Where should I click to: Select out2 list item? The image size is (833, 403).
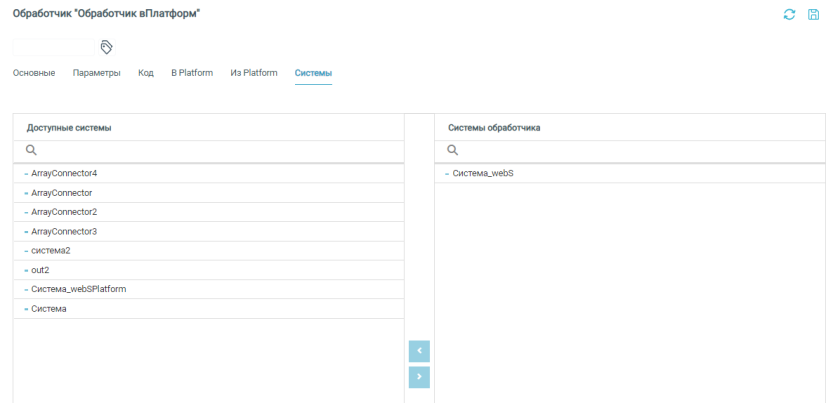click(41, 270)
